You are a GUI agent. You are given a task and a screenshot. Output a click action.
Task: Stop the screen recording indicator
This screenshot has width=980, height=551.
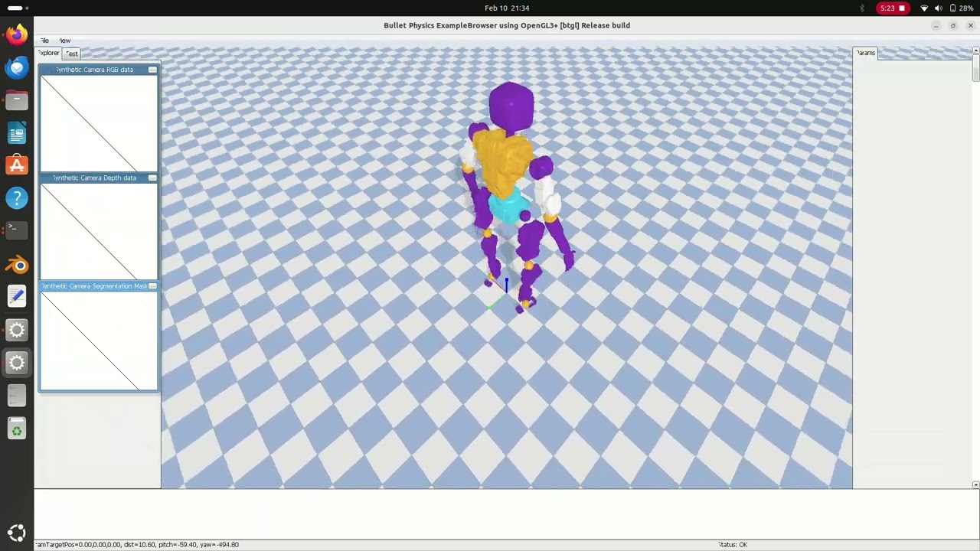coord(893,8)
